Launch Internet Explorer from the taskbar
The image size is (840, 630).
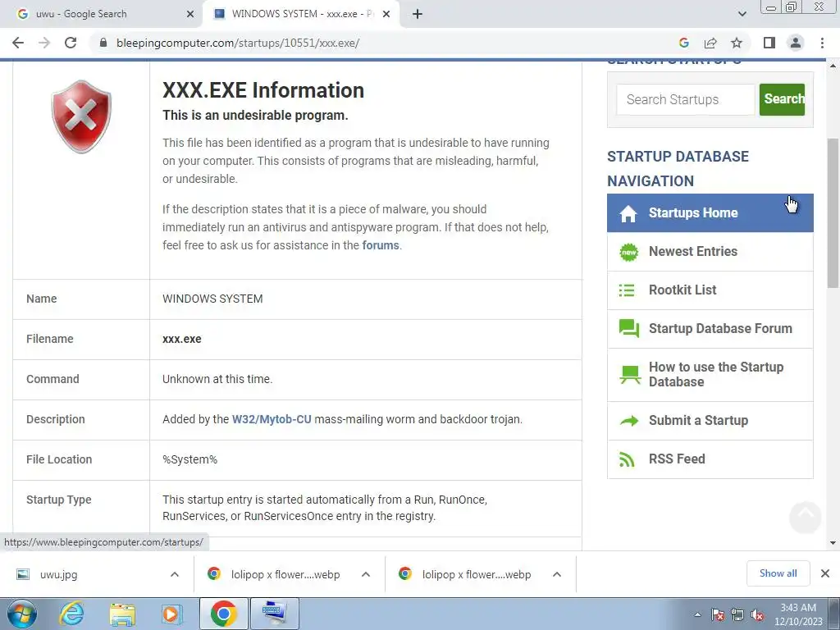[x=72, y=614]
